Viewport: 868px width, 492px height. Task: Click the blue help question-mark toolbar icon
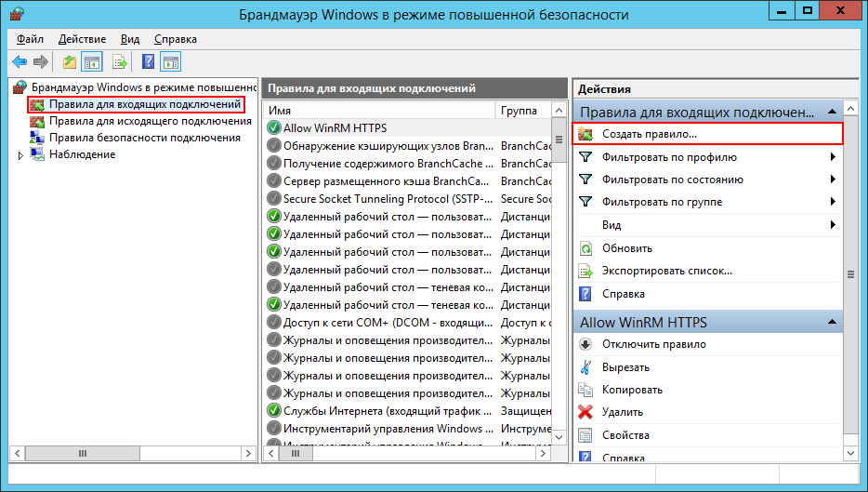pyautogui.click(x=148, y=62)
